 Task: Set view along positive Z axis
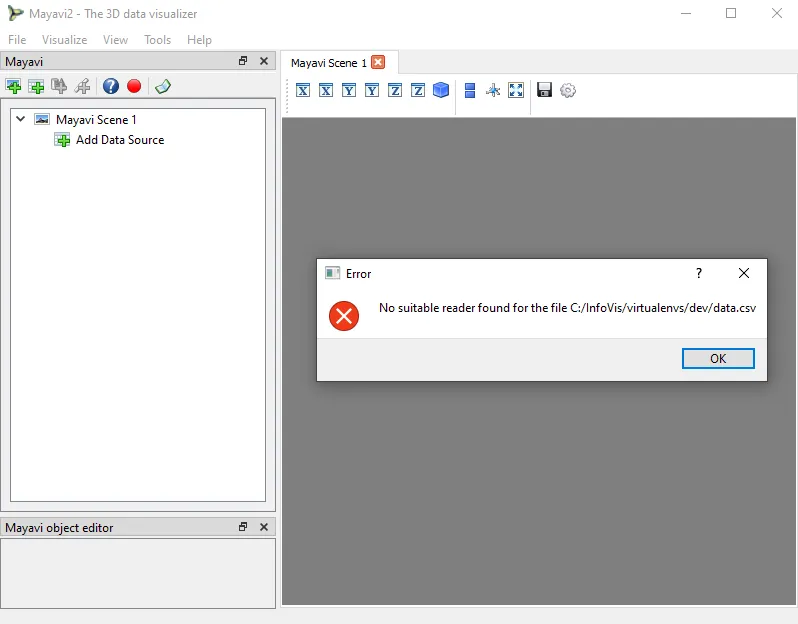pyautogui.click(x=395, y=90)
